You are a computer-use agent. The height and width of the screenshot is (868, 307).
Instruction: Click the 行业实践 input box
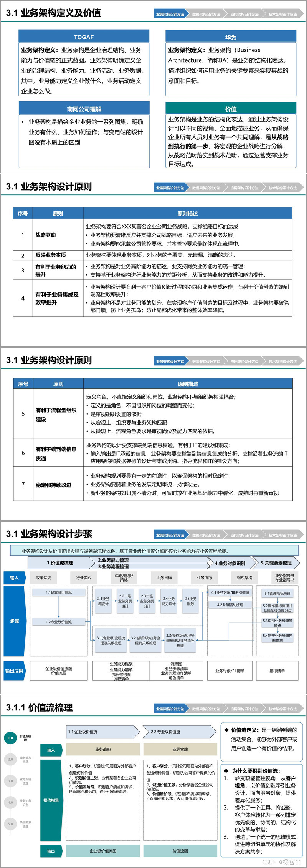click(x=84, y=578)
